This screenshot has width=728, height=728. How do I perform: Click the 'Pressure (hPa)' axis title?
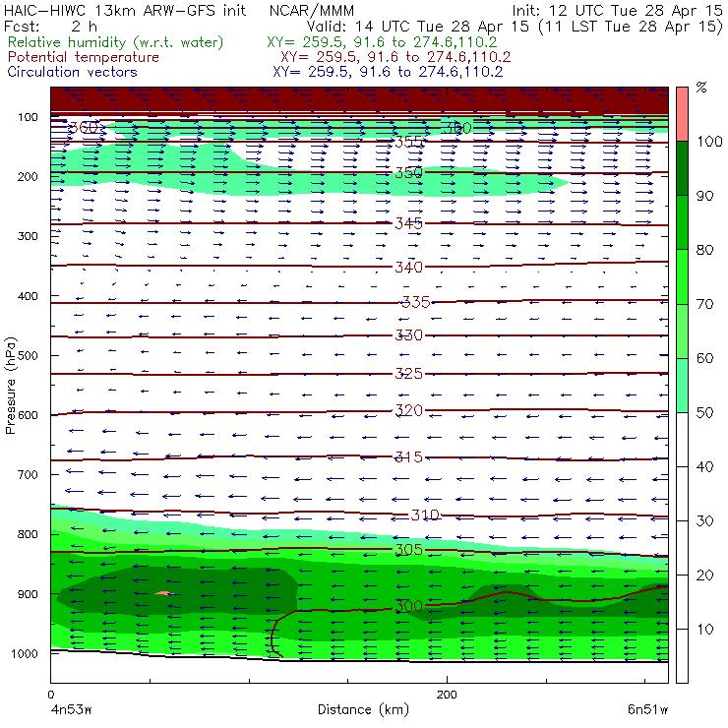pyautogui.click(x=11, y=386)
